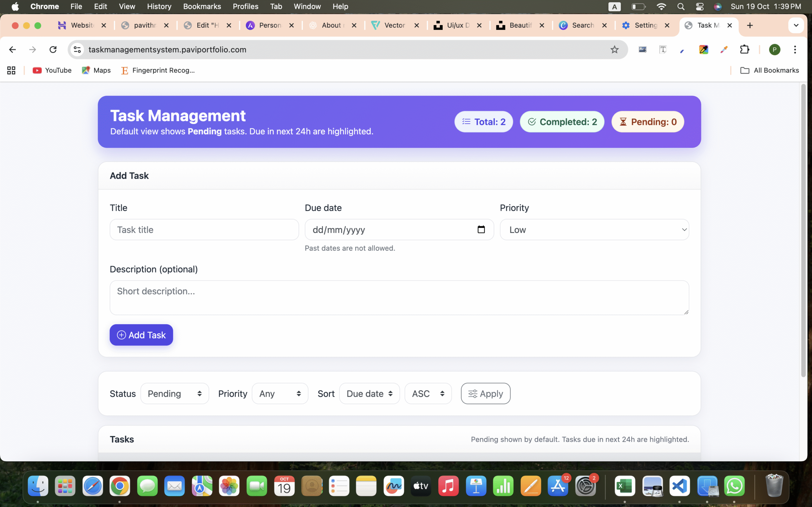Open the Status dropdown showing Pending
812x507 pixels.
pos(174,393)
